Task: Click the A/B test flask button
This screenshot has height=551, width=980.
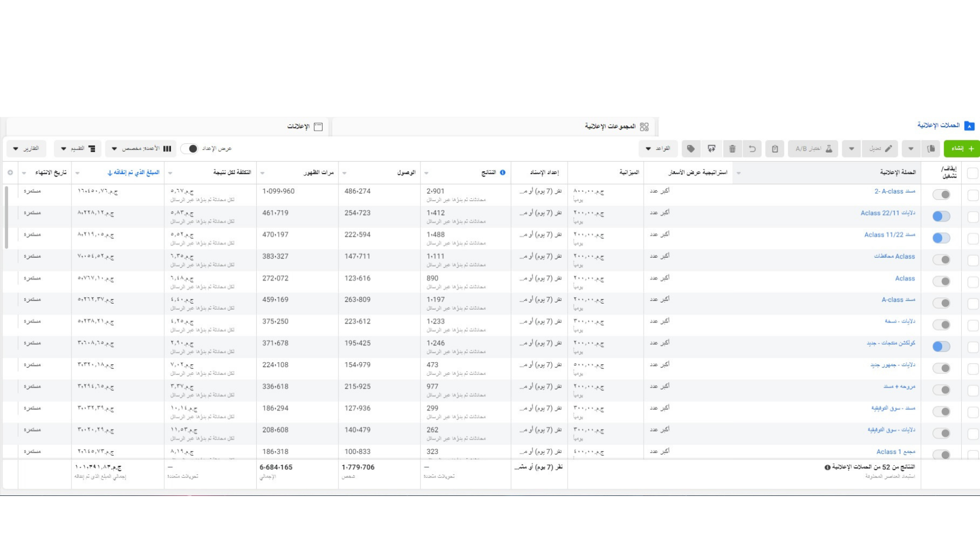Action: (x=813, y=148)
